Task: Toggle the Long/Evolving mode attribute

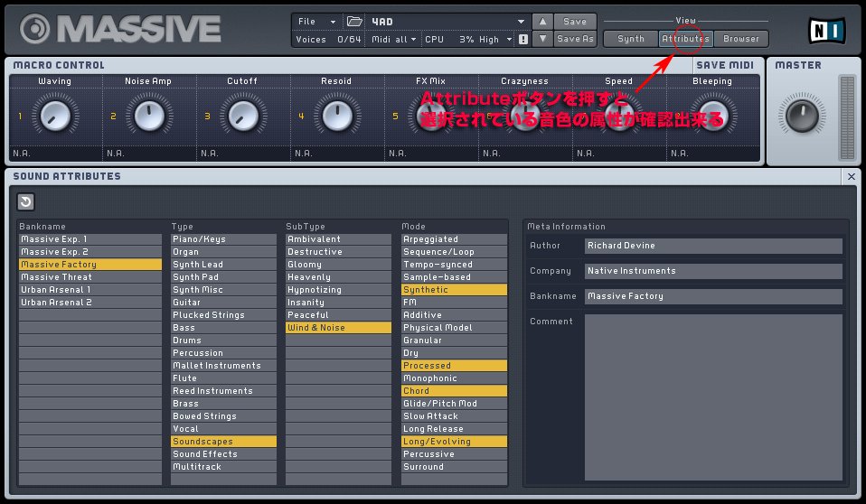Action: pos(454,442)
